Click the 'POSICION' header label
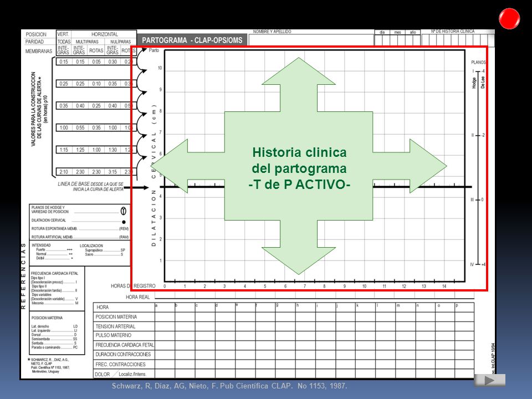The image size is (532, 399). point(36,34)
